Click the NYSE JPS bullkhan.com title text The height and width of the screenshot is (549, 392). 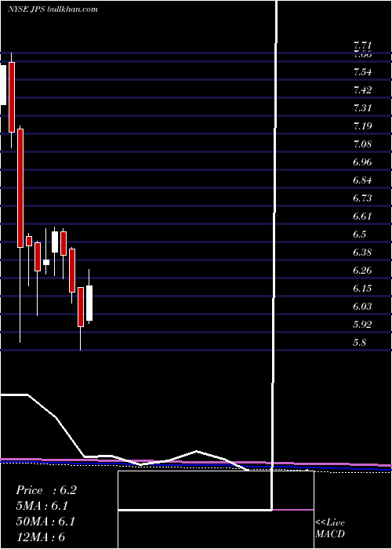pyautogui.click(x=53, y=9)
